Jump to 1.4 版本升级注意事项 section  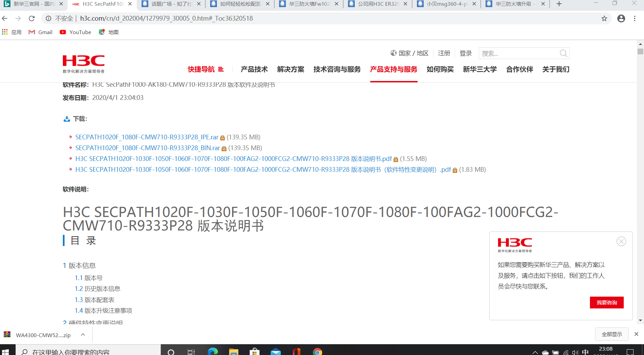(103, 310)
